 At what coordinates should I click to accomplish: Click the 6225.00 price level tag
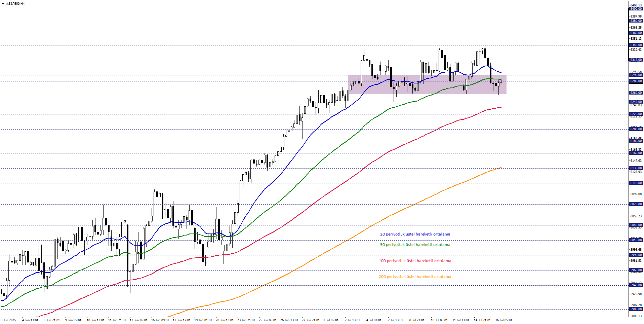pos(636,114)
